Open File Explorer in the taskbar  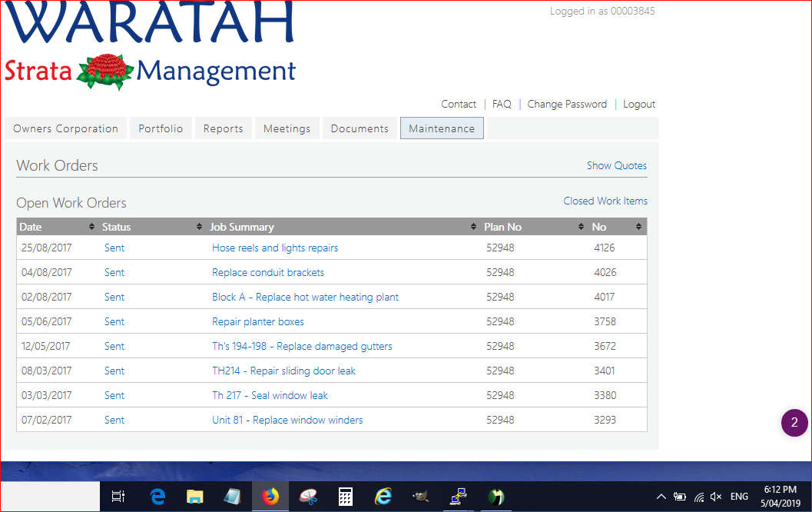[194, 497]
